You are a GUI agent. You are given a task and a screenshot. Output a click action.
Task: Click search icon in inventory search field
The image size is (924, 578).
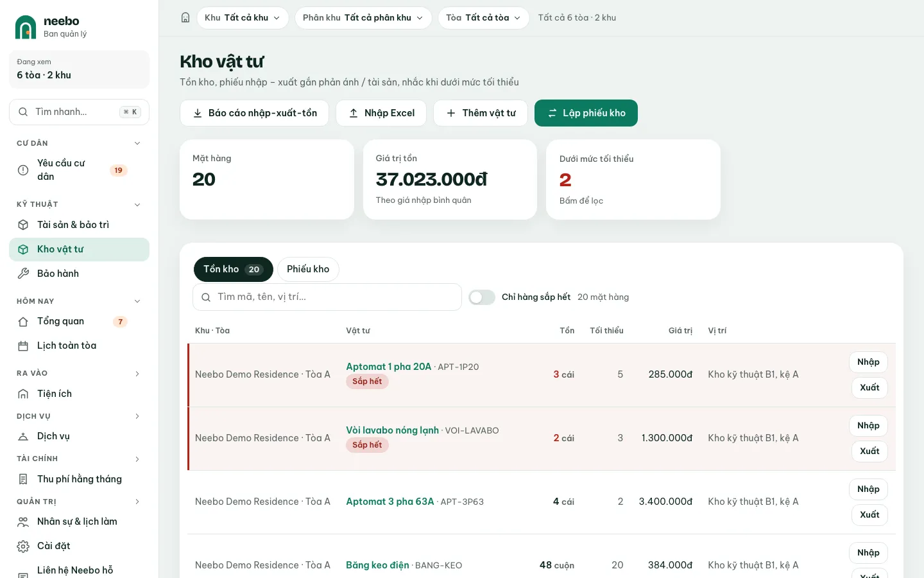(206, 297)
